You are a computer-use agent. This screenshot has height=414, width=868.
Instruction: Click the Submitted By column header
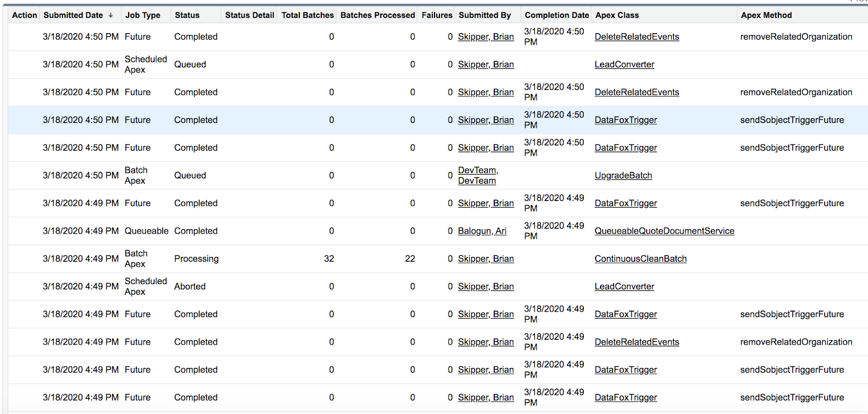click(484, 15)
